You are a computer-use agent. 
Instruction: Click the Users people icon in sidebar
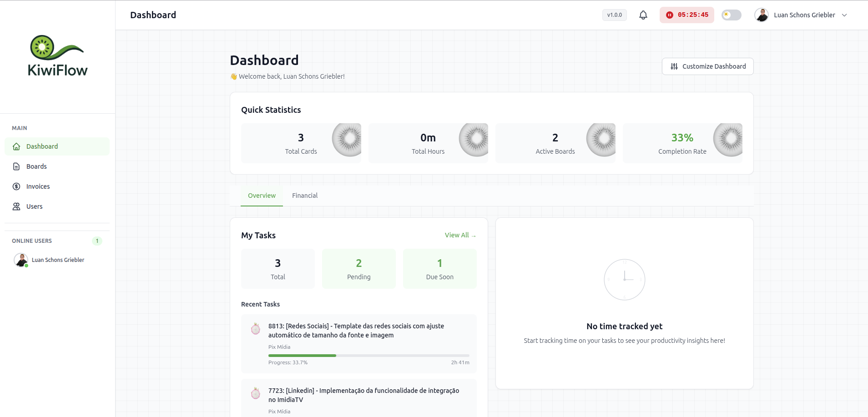coord(16,206)
